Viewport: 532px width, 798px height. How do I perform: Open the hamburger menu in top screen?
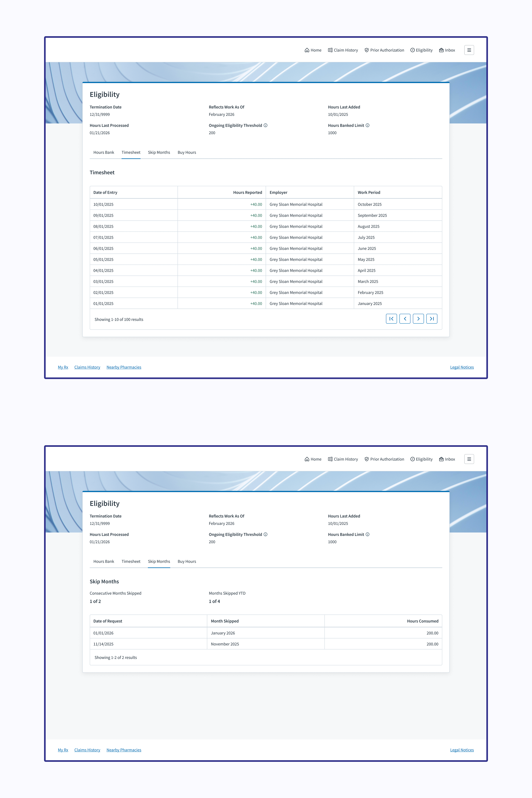point(469,50)
